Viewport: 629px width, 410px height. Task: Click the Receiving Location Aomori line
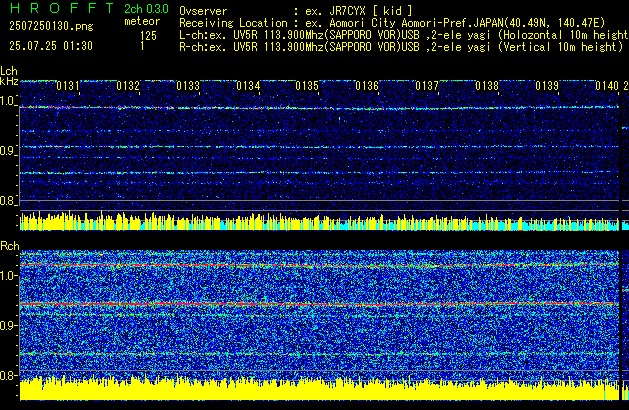[392, 23]
